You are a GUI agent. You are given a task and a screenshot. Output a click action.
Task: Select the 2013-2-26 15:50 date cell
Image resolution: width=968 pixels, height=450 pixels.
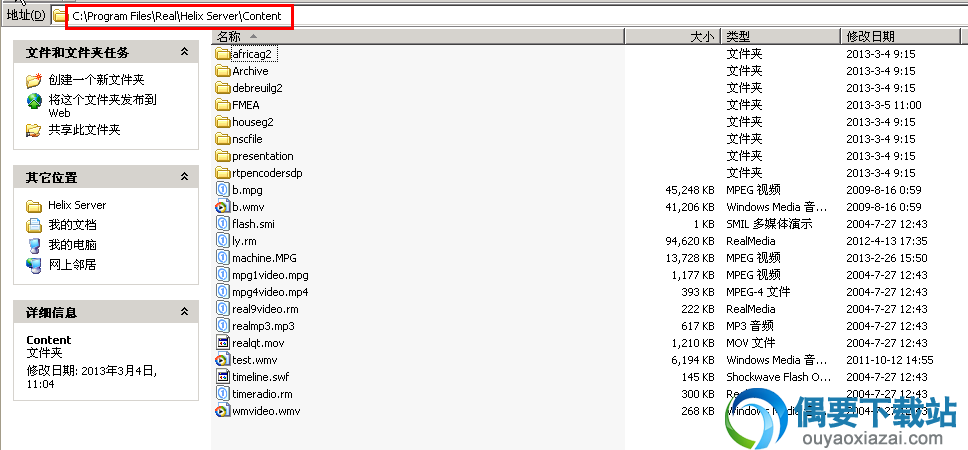click(887, 257)
